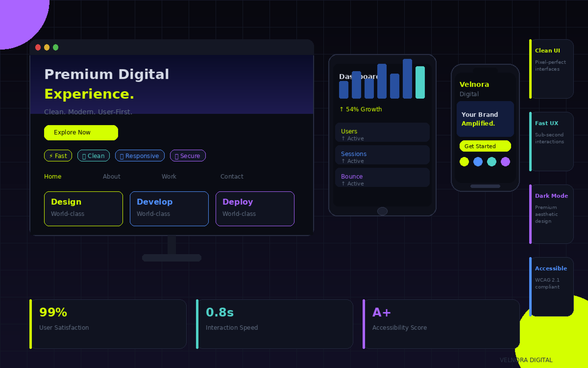Pick the yellow-green color dot on the phone

[464, 161]
